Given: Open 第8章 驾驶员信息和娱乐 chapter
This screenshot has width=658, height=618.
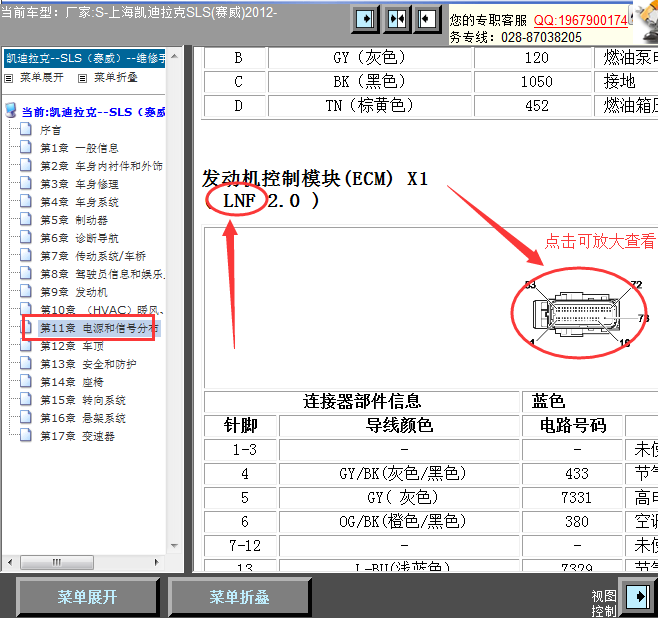Looking at the screenshot, I should tap(102, 274).
